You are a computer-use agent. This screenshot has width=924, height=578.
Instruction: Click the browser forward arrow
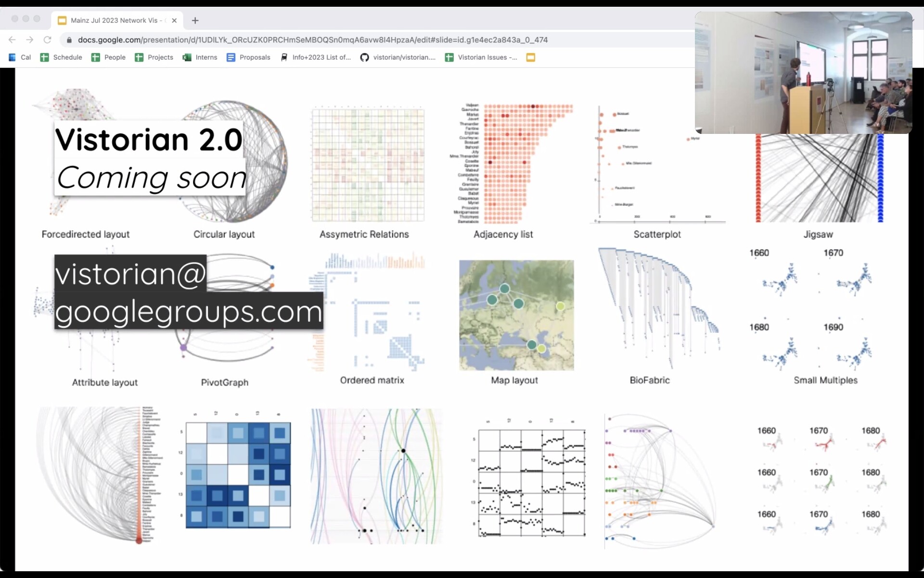point(30,40)
